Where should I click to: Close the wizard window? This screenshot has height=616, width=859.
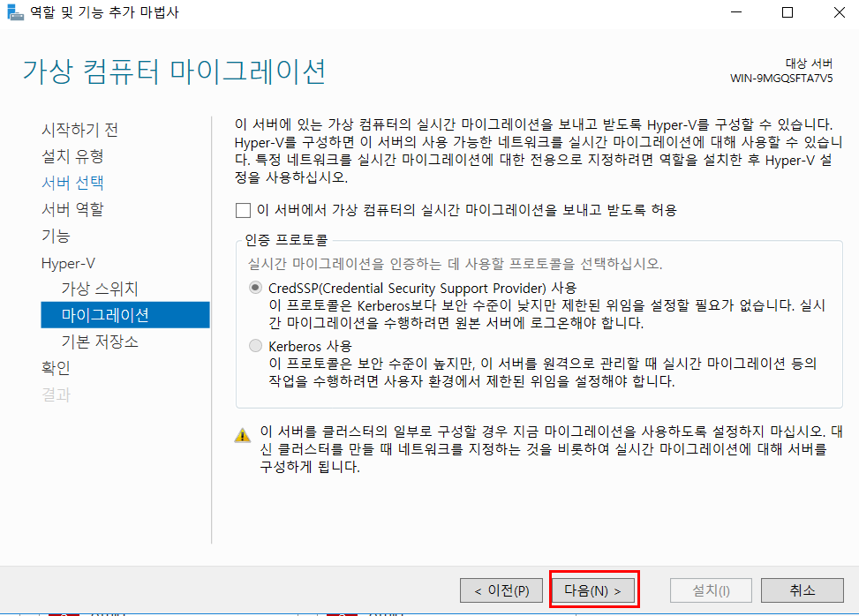839,12
